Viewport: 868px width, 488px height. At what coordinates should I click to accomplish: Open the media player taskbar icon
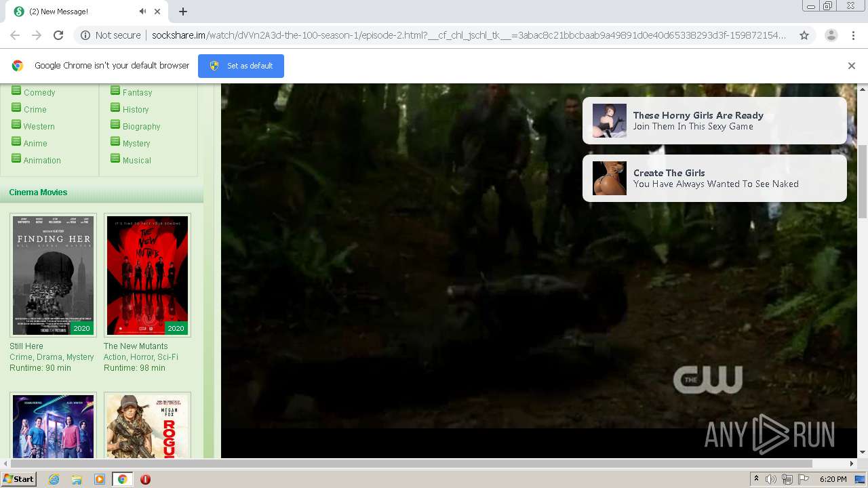[x=100, y=479]
